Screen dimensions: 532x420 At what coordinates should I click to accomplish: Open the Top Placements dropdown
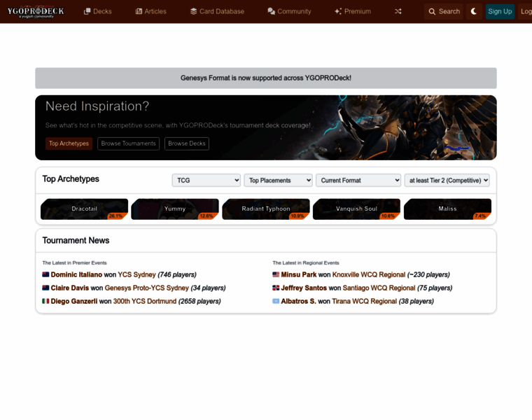(x=278, y=181)
